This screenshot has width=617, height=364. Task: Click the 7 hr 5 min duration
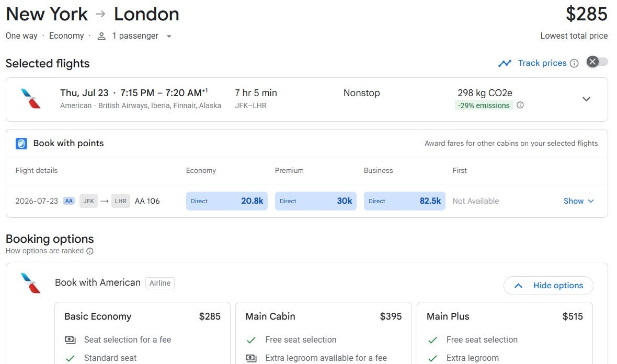pos(256,93)
